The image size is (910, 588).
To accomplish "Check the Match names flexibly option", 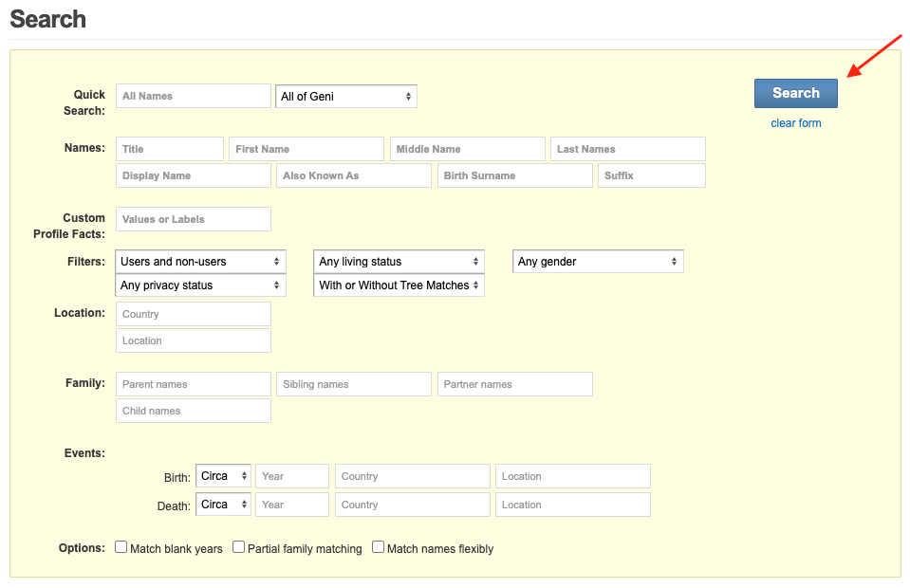I will 379,547.
